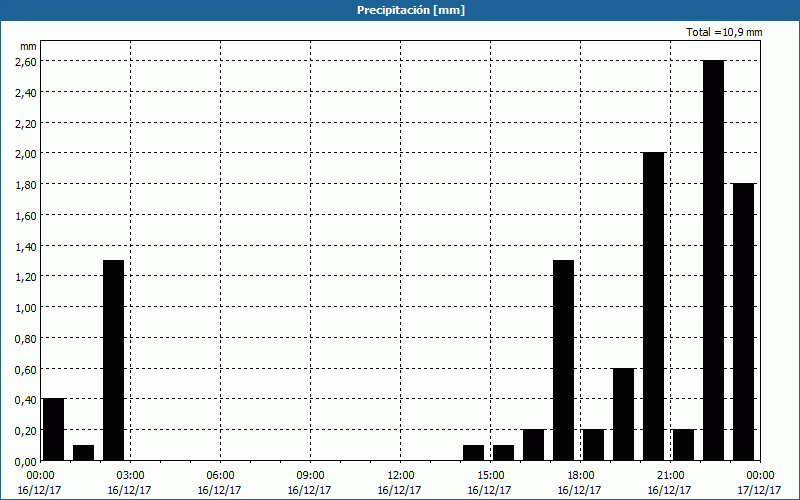Select the 18:00 time axis label
The width and height of the screenshot is (800, 500).
(581, 476)
